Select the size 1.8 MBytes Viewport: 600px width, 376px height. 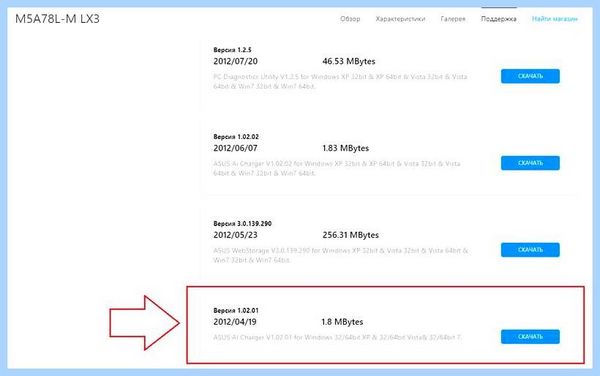click(x=342, y=322)
